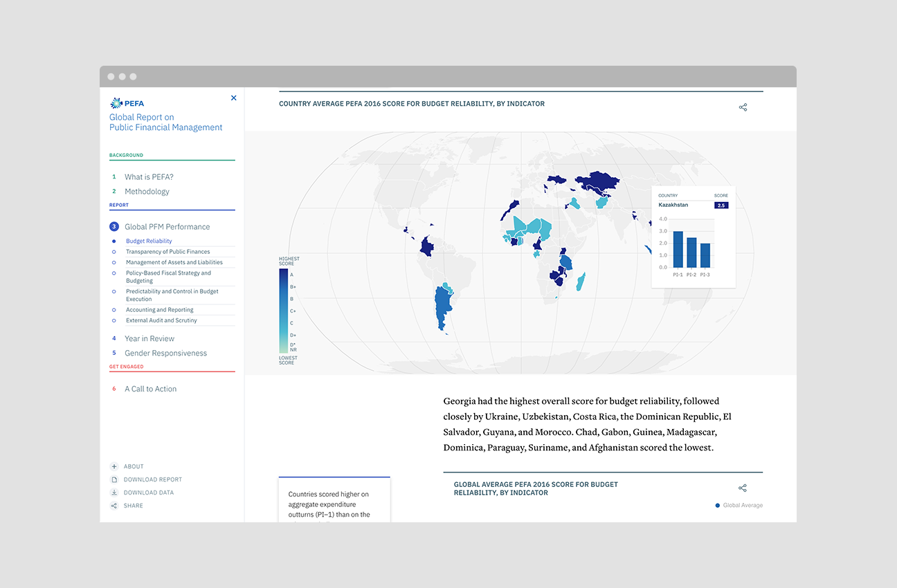
Task: Go to Methodology section
Action: (147, 192)
